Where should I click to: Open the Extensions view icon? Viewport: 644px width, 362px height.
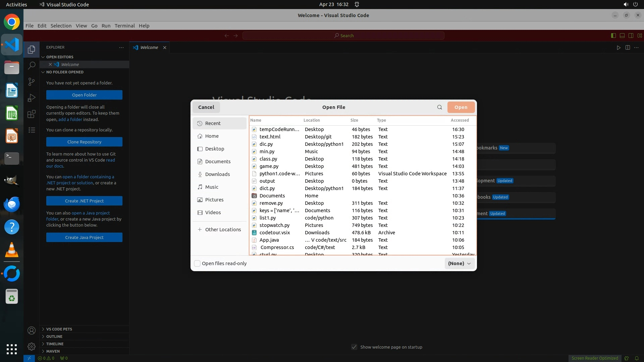[x=32, y=114]
